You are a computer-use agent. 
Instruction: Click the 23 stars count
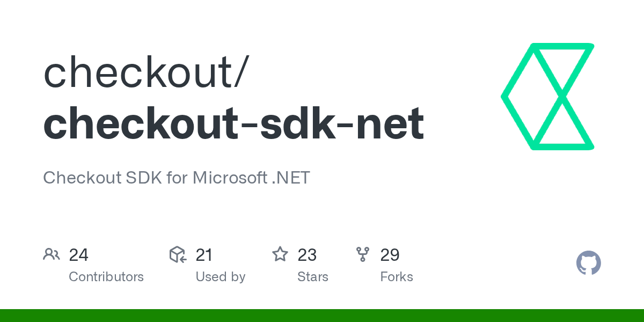point(307,255)
